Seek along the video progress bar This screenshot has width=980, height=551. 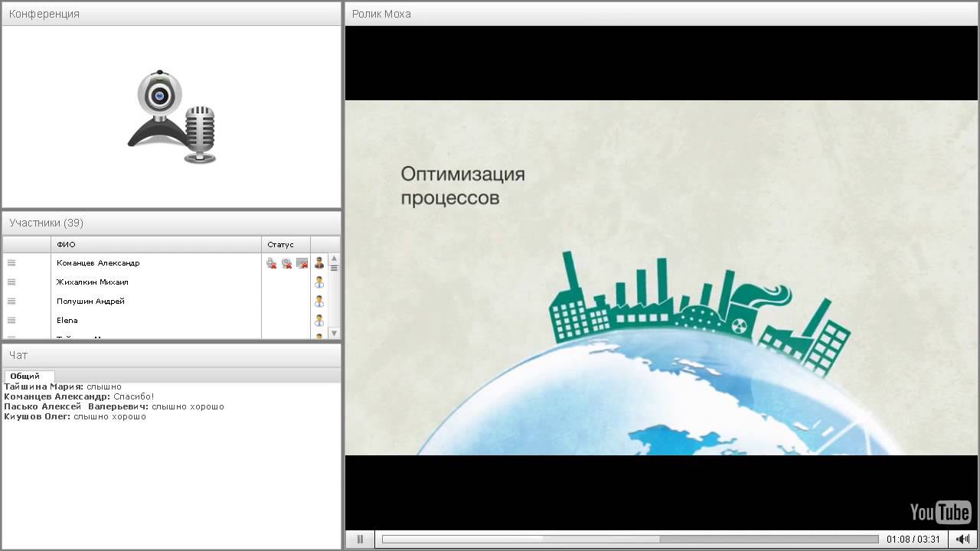[x=629, y=540]
